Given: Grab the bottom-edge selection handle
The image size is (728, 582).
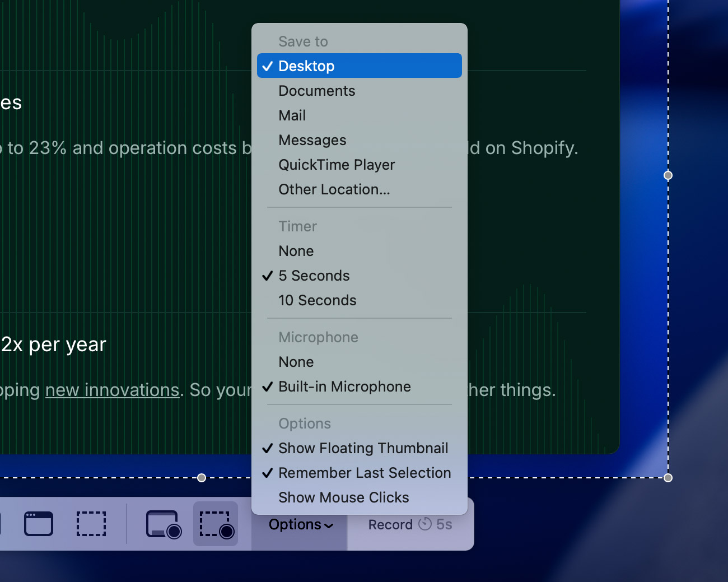Looking at the screenshot, I should (202, 478).
